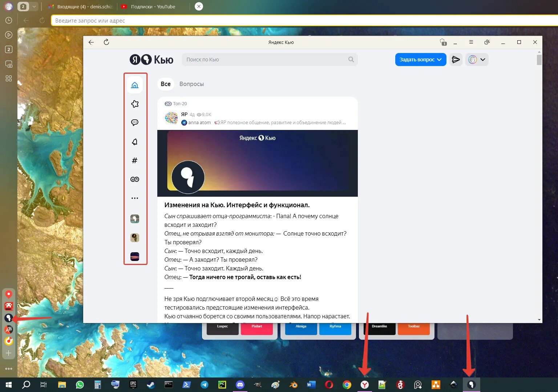Go back in the Яндекс Кью window
Screen dimensions: 558x392
coord(91,42)
